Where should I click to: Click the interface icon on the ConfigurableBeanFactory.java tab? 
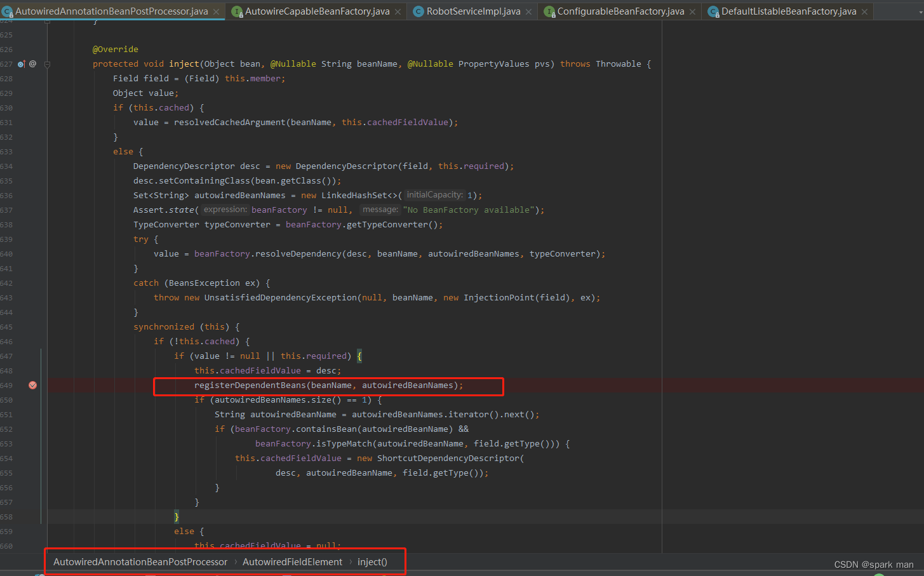[x=549, y=11]
